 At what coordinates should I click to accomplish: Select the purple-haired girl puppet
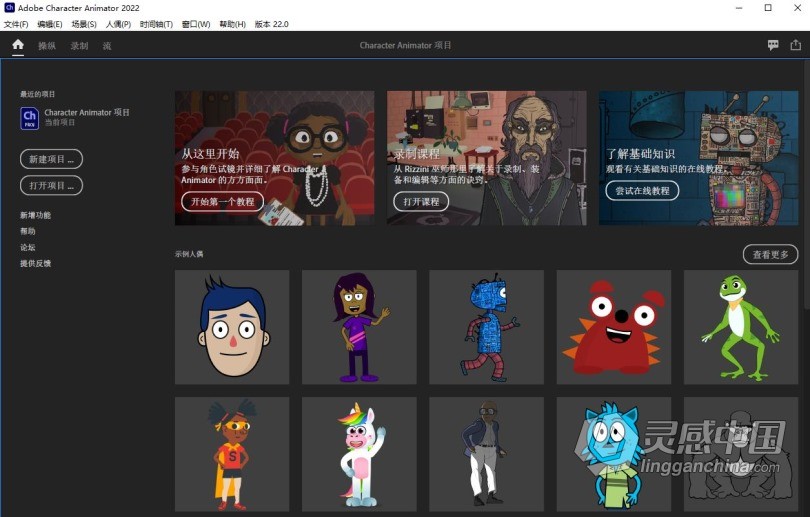359,327
